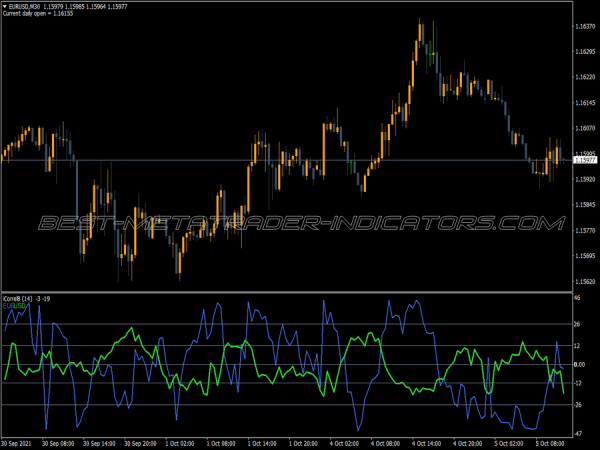This screenshot has width=600, height=450.
Task: Click the iCorrel8 (14) indicator label
Action: (x=18, y=298)
